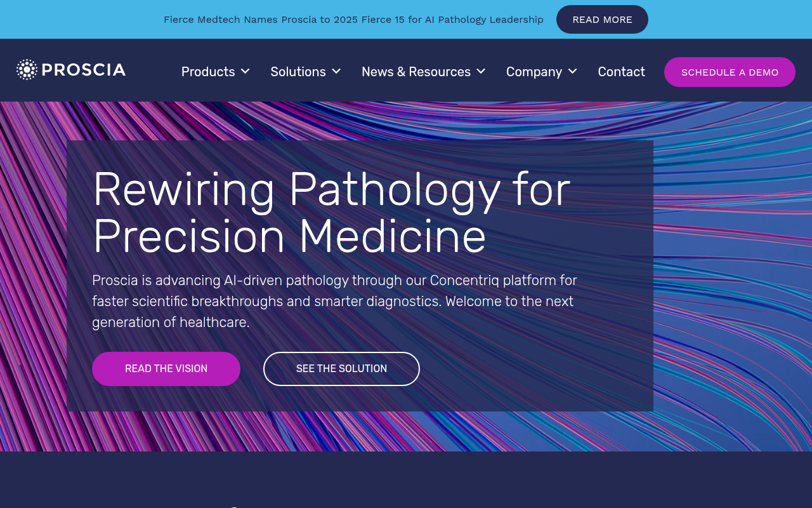Click the hero description paragraph text
The image size is (812, 508).
(x=334, y=301)
